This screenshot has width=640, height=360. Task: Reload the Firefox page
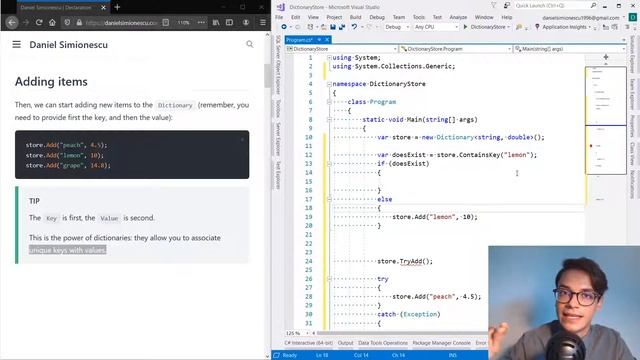tap(39, 22)
